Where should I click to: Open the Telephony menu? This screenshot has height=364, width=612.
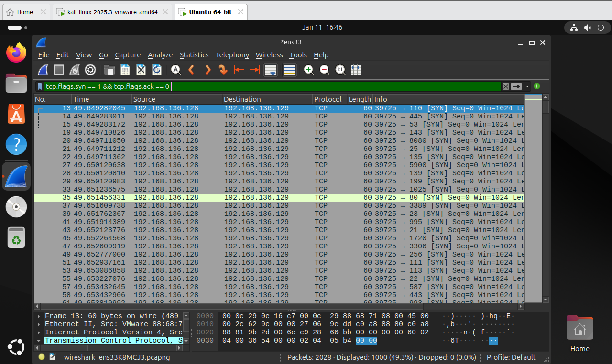coord(232,55)
